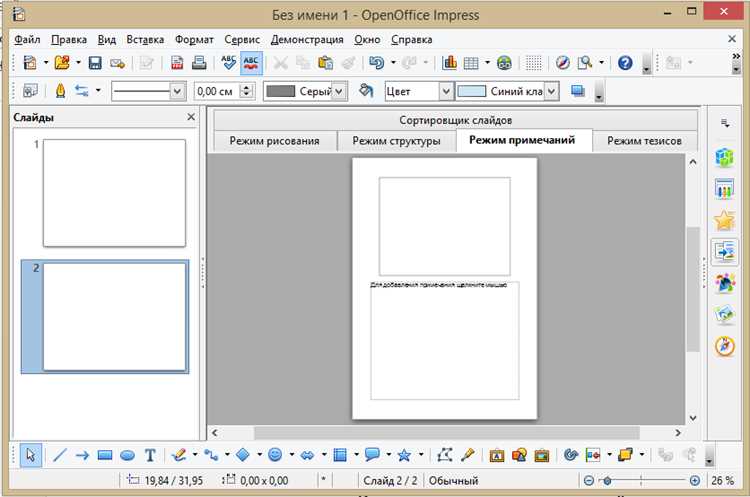Toggle the shadow icon
The width and height of the screenshot is (750, 497).
tap(578, 90)
